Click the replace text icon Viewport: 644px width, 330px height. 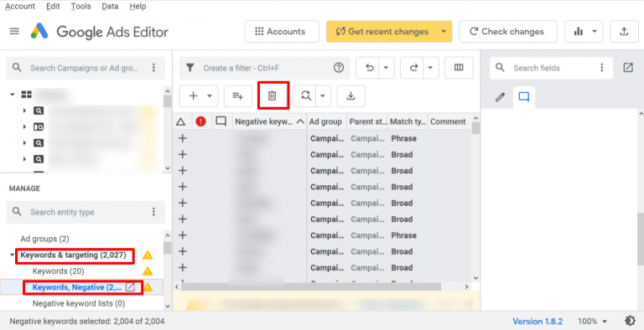click(x=306, y=95)
